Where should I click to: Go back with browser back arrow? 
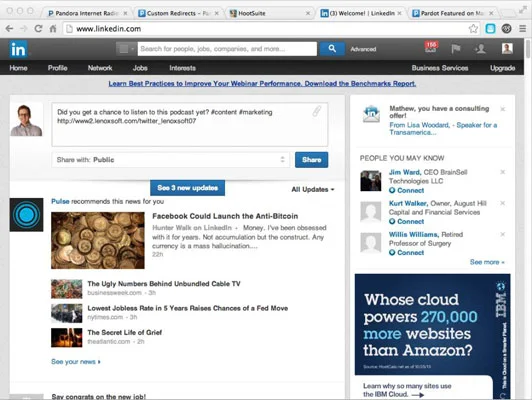[x=9, y=29]
